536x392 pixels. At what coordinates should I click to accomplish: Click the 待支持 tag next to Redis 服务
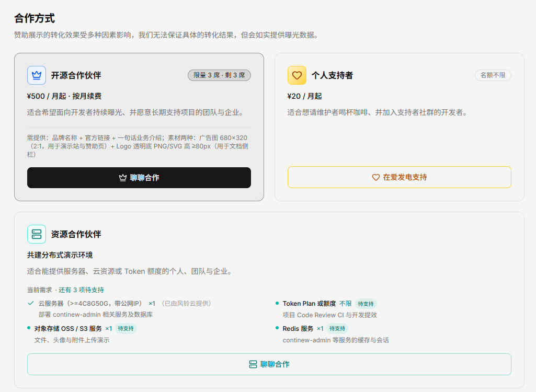[337, 328]
